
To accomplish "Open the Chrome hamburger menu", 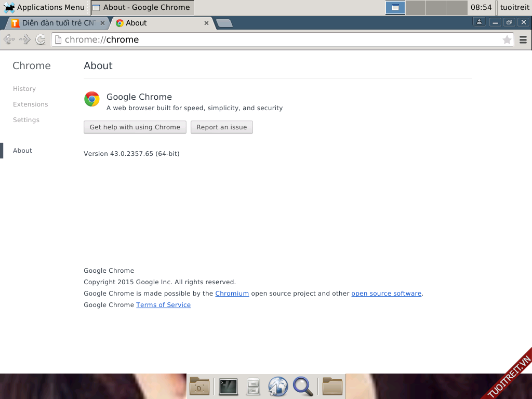I will coord(523,40).
